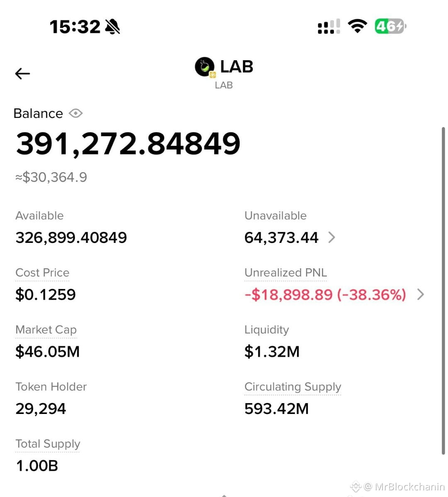The image size is (448, 497).
Task: Tap the Circulating Supply label
Action: [293, 387]
